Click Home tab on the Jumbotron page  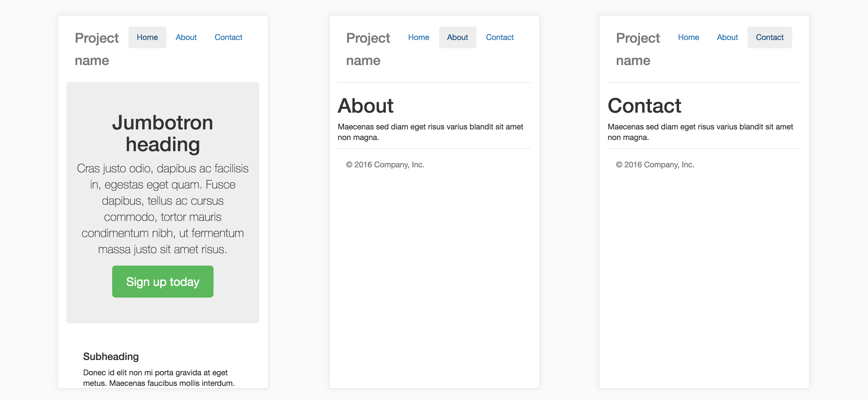click(147, 37)
